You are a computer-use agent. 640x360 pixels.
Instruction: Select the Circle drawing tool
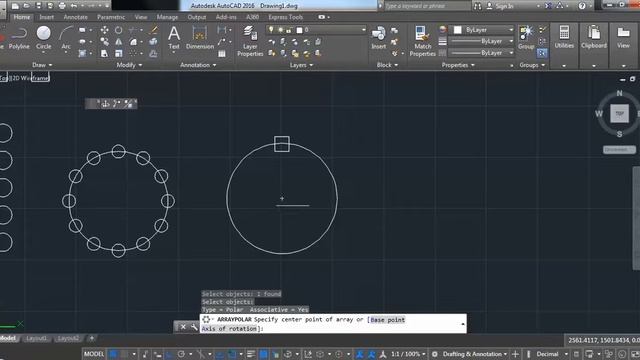43,38
